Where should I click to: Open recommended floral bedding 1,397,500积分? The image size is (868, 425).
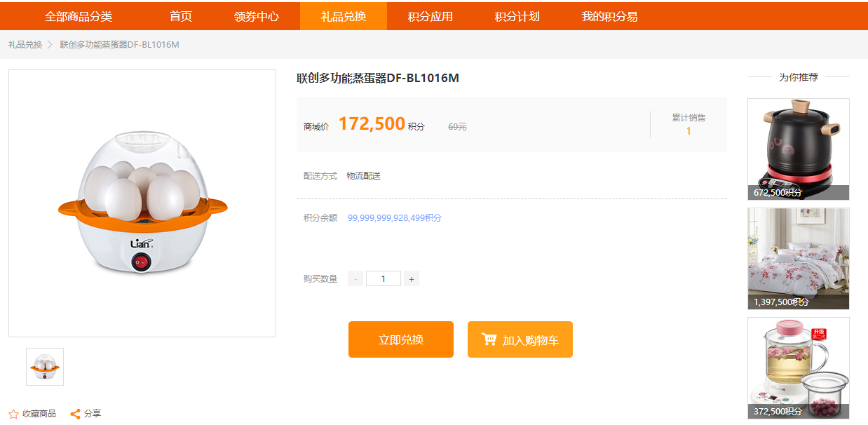tap(799, 259)
